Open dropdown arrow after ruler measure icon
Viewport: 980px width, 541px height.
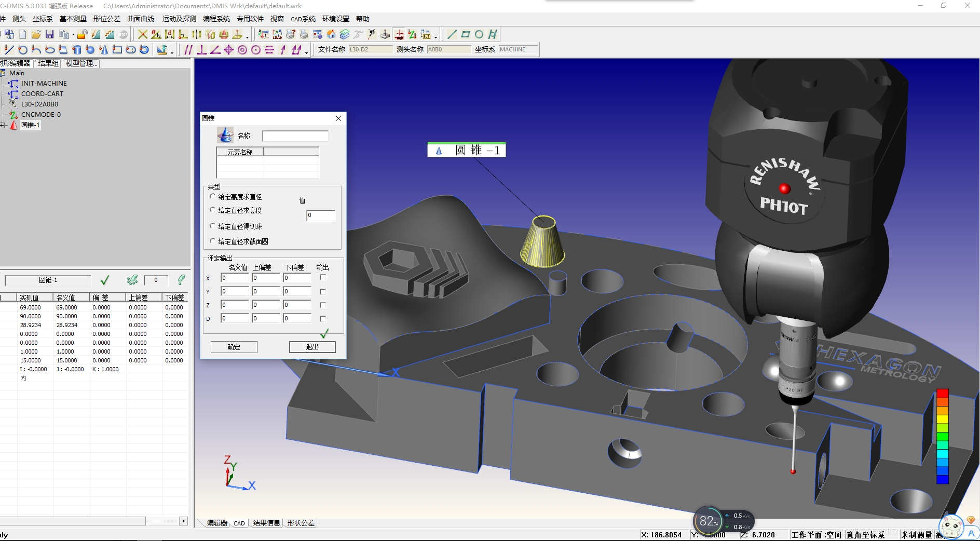[172, 52]
